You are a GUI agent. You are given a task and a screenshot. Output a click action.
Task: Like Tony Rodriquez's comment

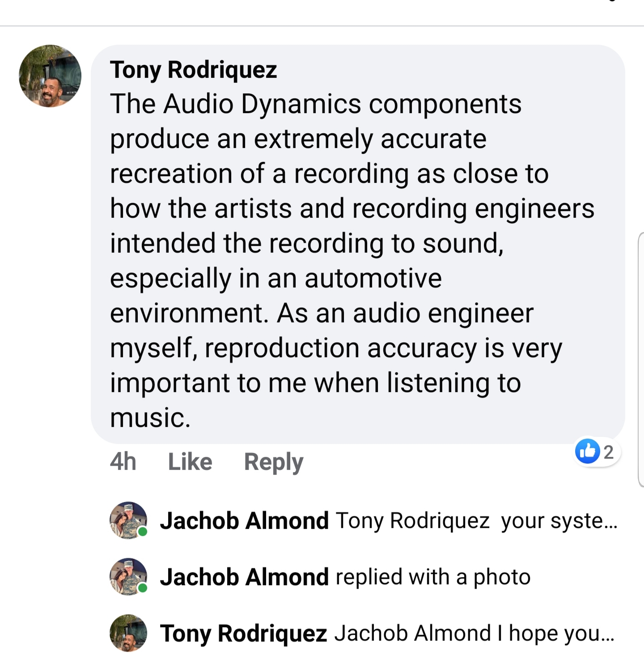point(190,462)
